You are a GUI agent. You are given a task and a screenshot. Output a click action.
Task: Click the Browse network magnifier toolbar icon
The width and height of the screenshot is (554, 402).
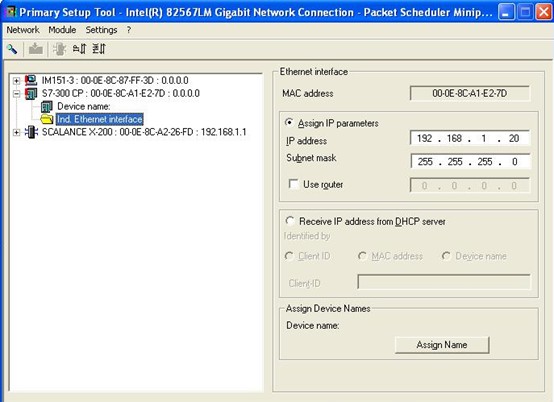point(12,49)
